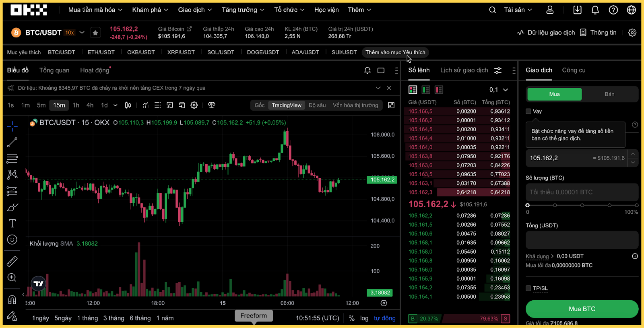
Task: Open chart settings gear in toolbar
Action: [x=194, y=105]
